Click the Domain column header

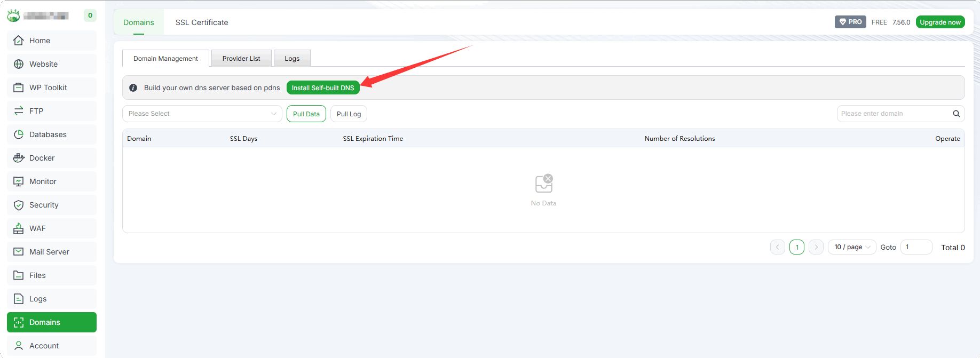click(139, 139)
